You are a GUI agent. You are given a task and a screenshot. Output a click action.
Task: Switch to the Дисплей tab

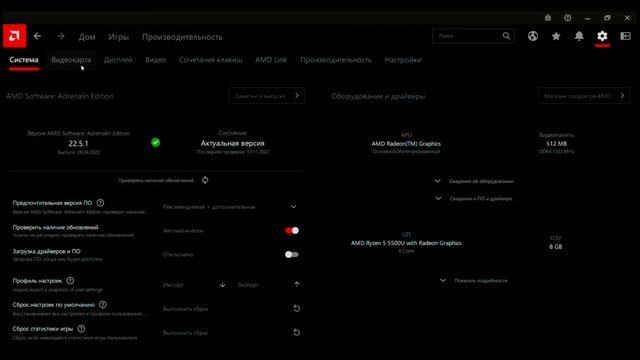tap(118, 60)
